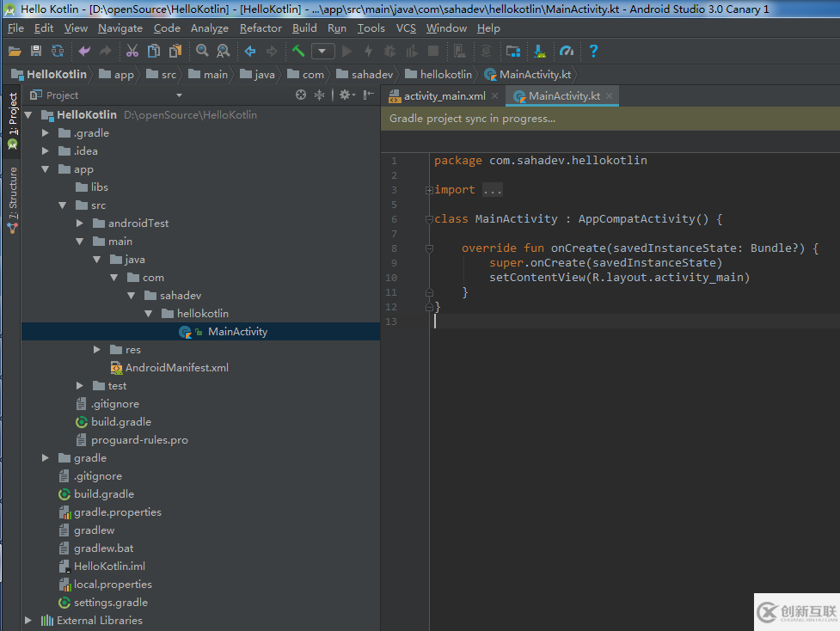The width and height of the screenshot is (840, 631).
Task: Open Find and Replace via magnifier icon
Action: 224,51
